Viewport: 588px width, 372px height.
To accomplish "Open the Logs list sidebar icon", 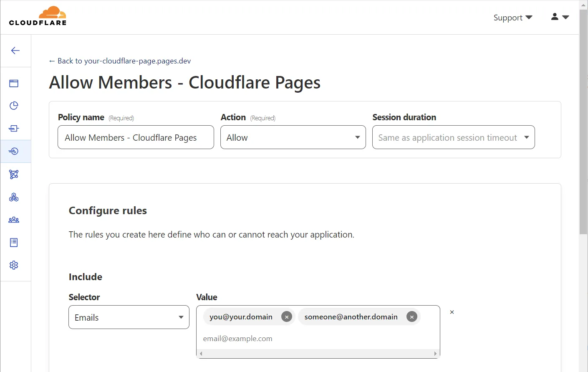I will tap(14, 243).
